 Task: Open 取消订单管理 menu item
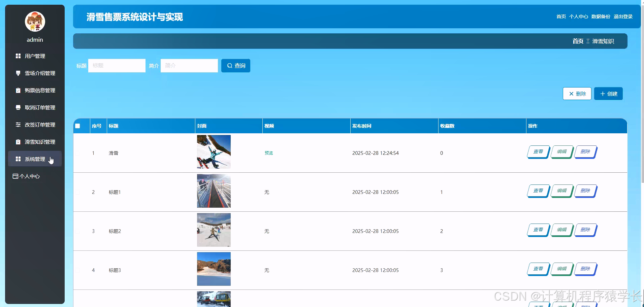pyautogui.click(x=35, y=107)
